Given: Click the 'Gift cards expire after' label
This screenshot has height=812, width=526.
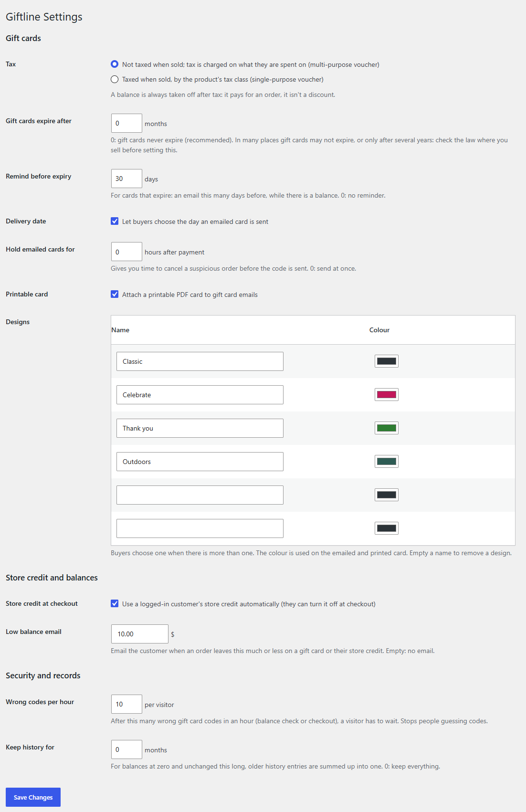Looking at the screenshot, I should point(39,121).
